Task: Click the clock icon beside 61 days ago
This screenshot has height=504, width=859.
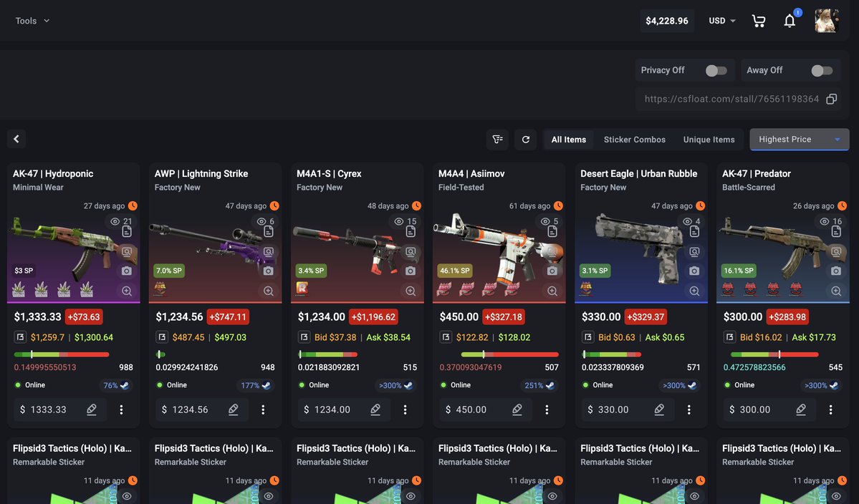Action: pos(558,205)
